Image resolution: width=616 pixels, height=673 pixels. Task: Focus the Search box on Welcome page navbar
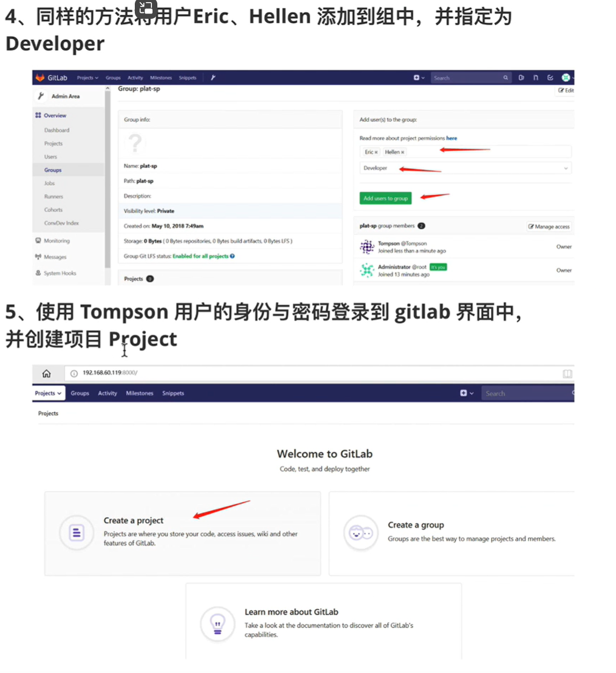pyautogui.click(x=527, y=394)
